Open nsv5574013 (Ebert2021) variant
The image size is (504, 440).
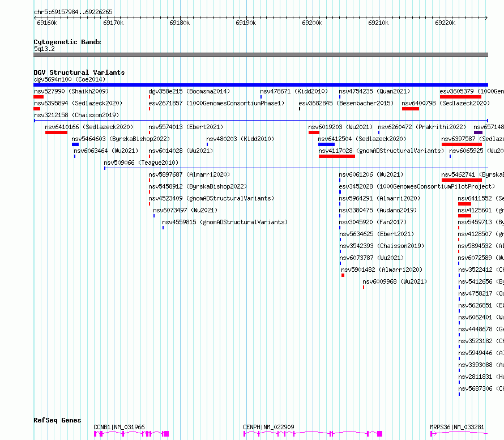(x=186, y=127)
